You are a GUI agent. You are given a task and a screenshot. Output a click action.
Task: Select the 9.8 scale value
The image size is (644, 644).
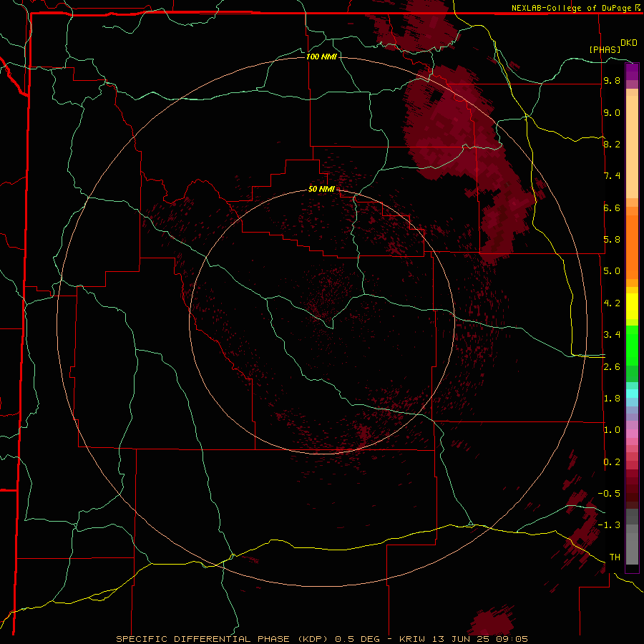click(x=612, y=81)
